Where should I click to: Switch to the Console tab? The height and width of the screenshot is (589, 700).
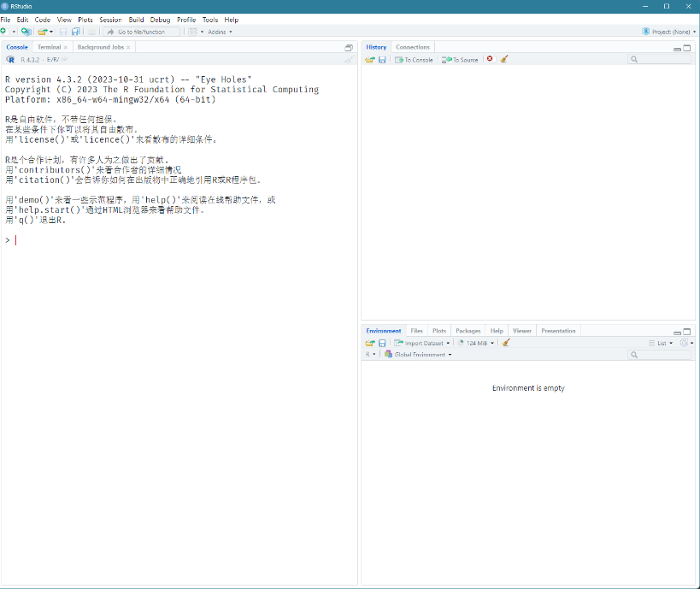[17, 47]
